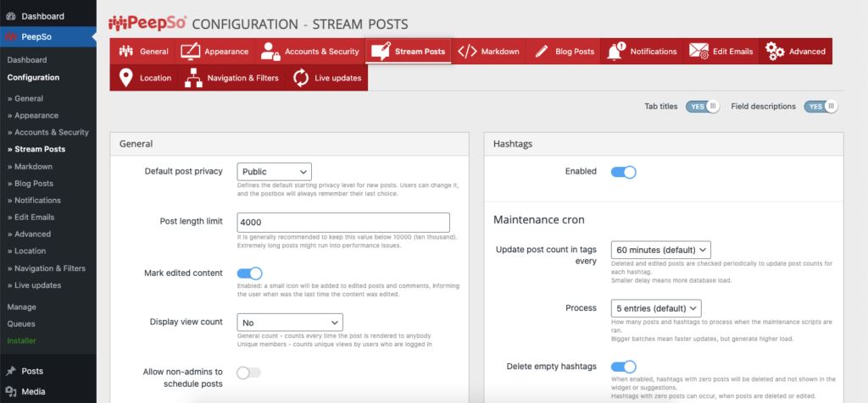
Task: Go to Markdown sidebar link
Action: coord(30,167)
